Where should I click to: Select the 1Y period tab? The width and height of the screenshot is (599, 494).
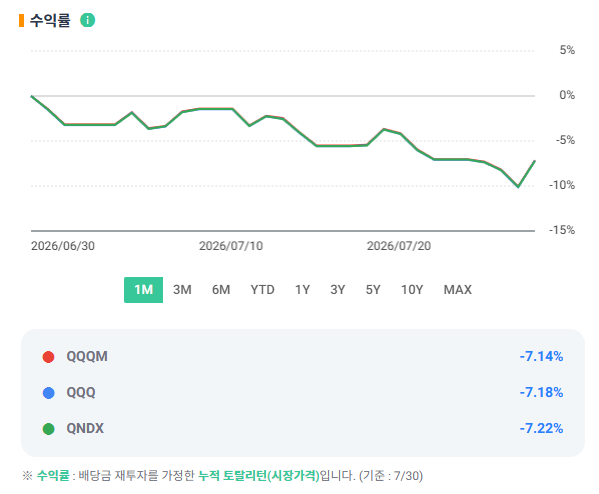click(303, 290)
